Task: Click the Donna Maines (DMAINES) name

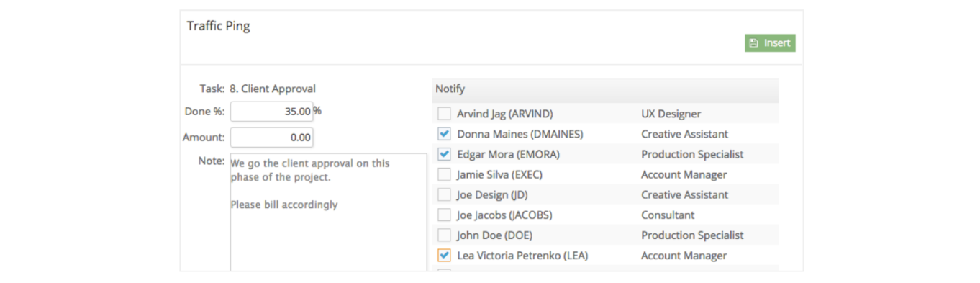Action: (520, 134)
